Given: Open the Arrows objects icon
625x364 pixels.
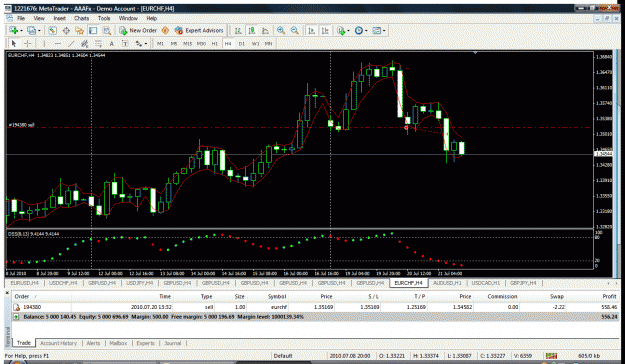Looking at the screenshot, I should (x=138, y=43).
